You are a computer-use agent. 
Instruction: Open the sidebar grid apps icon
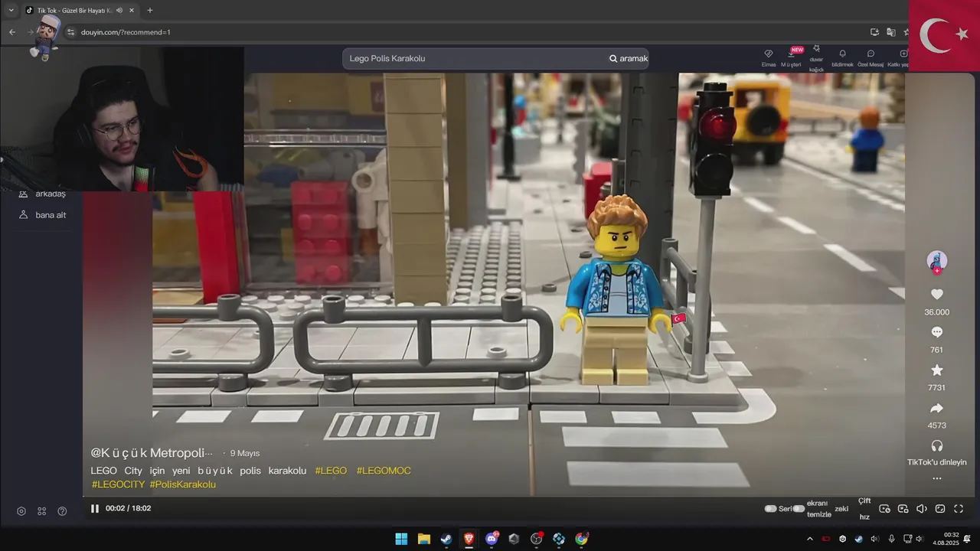[x=42, y=511]
